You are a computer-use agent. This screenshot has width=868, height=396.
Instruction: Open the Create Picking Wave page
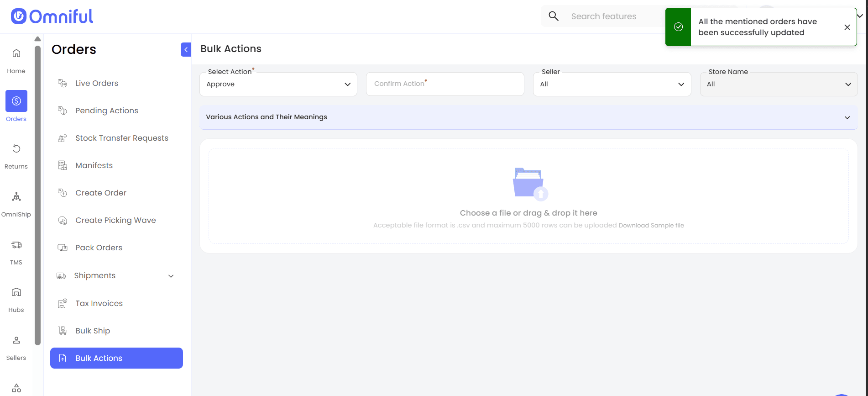point(115,220)
